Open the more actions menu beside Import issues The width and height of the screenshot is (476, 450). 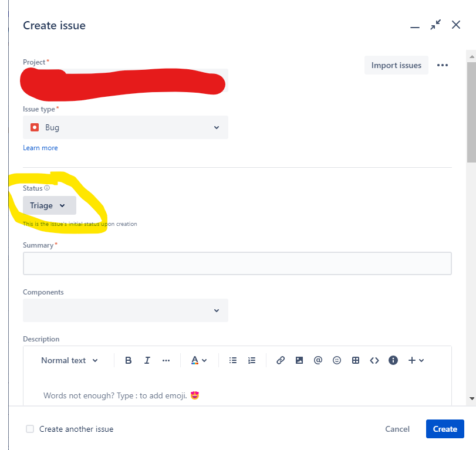click(x=443, y=65)
